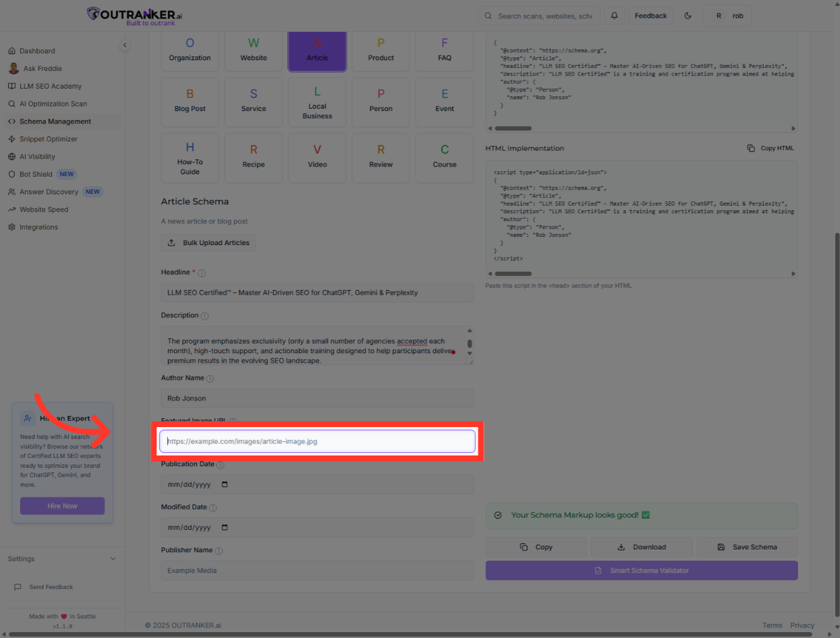The height and width of the screenshot is (638, 840).
Task: Go to LLM SEO Academy
Action: 61,86
